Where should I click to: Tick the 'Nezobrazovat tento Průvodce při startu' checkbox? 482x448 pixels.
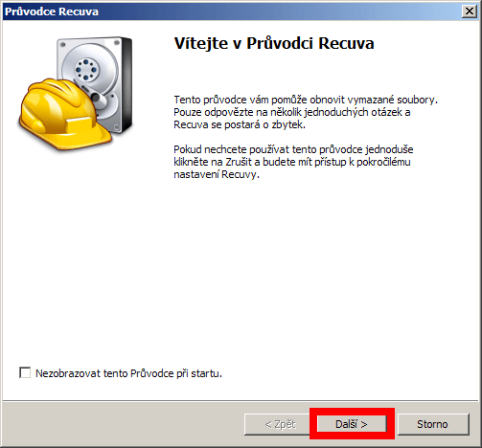coord(25,372)
